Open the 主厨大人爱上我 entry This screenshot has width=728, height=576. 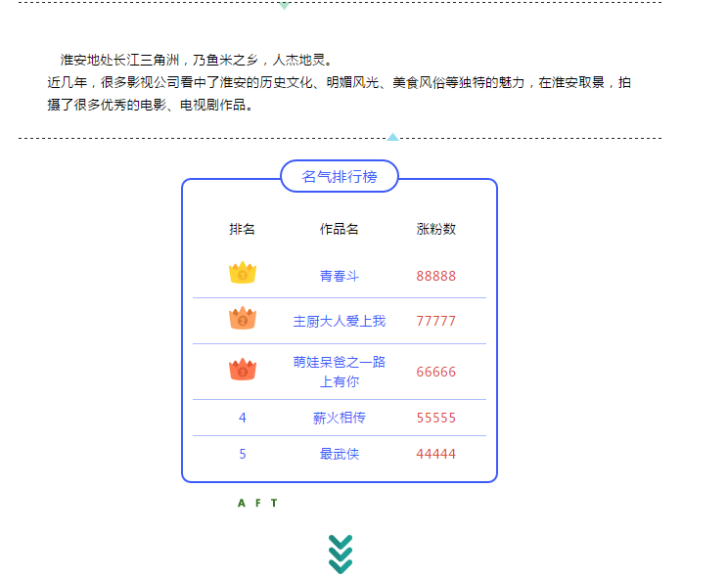click(340, 321)
